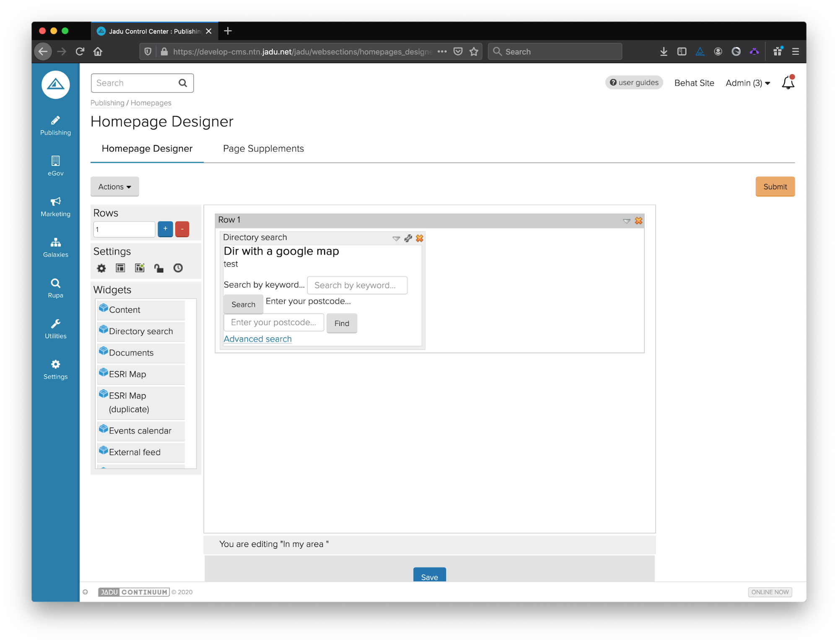This screenshot has height=644, width=838.
Task: Click the orange Submit button
Action: click(x=775, y=187)
